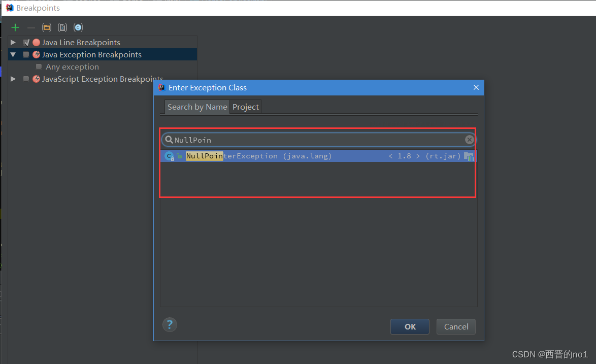The image size is (596, 364).
Task: Enable the Any exception checkbox
Action: [x=39, y=67]
